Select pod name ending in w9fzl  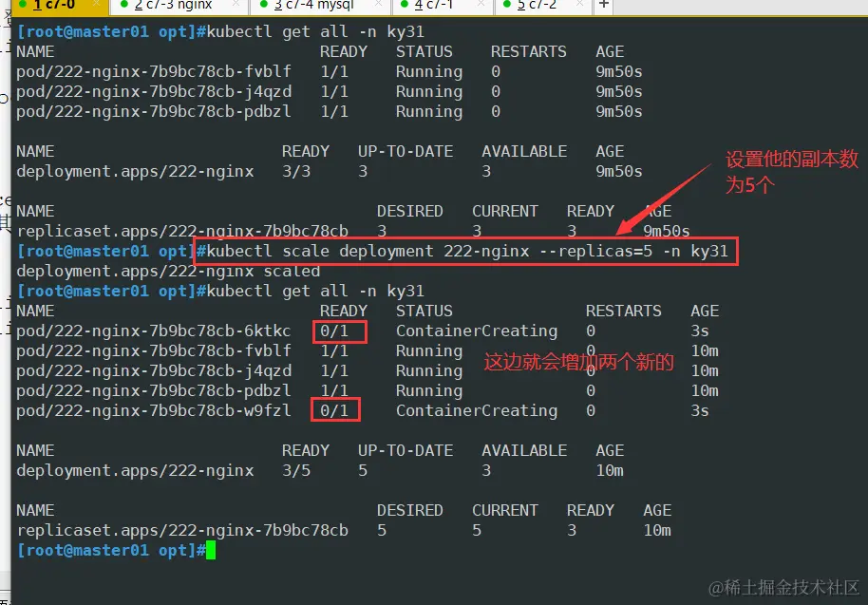[x=153, y=410]
